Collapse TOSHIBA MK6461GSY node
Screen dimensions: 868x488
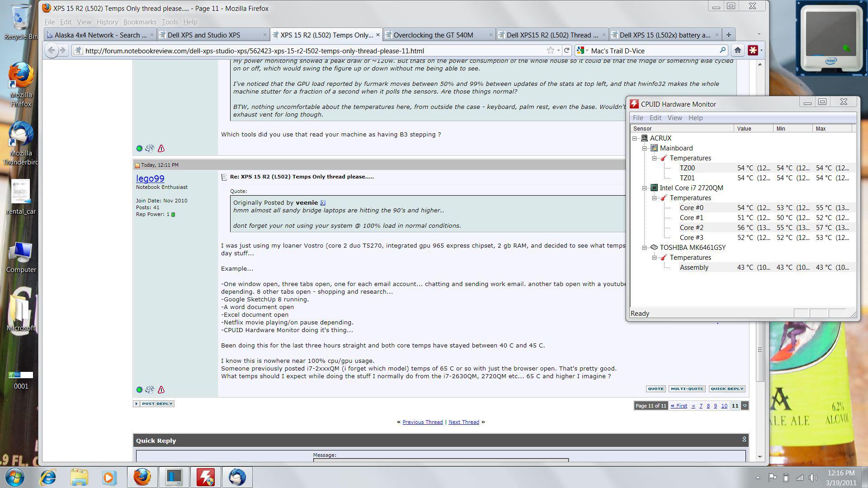click(x=645, y=248)
